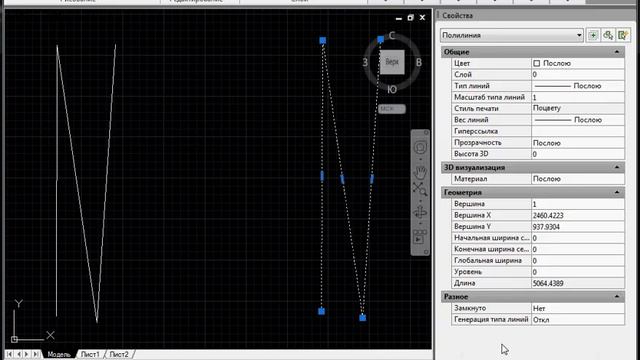The image size is (640, 360).
Task: Click the select objects icon in Properties
Action: [608, 36]
